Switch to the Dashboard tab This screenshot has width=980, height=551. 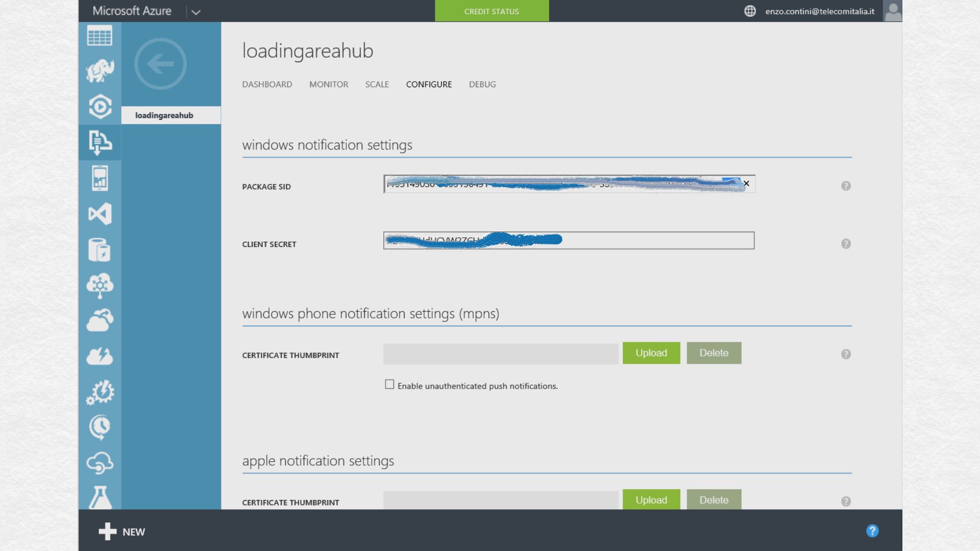click(267, 84)
